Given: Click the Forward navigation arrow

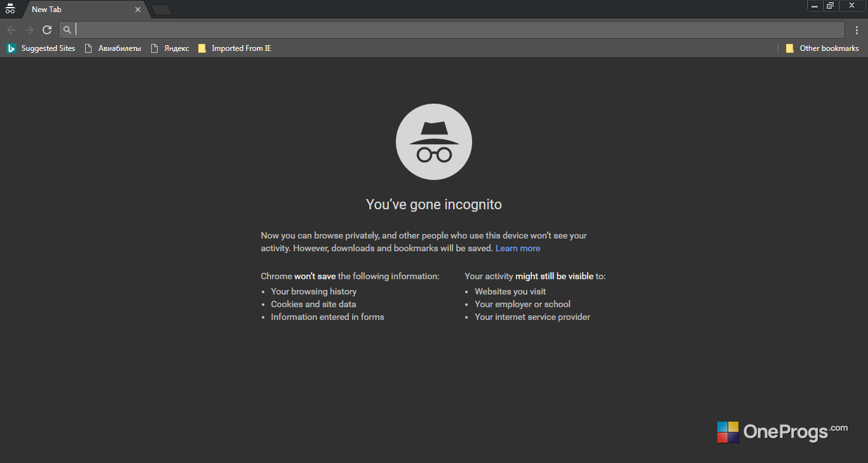Looking at the screenshot, I should pyautogui.click(x=29, y=30).
